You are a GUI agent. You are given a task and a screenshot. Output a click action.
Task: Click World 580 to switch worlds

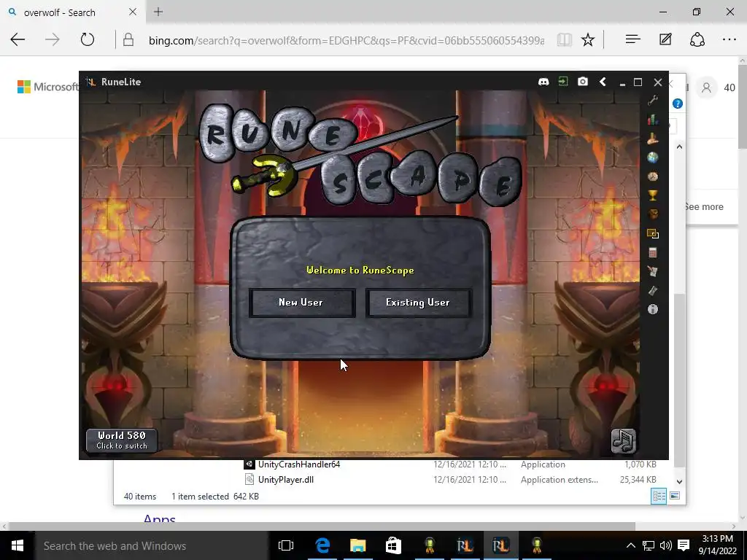point(122,440)
